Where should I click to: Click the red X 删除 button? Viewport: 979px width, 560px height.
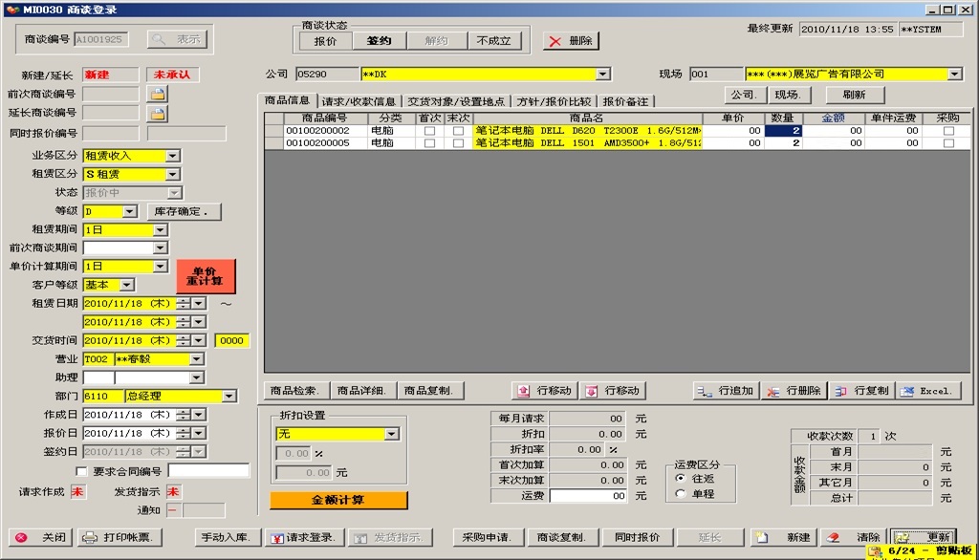click(x=571, y=41)
